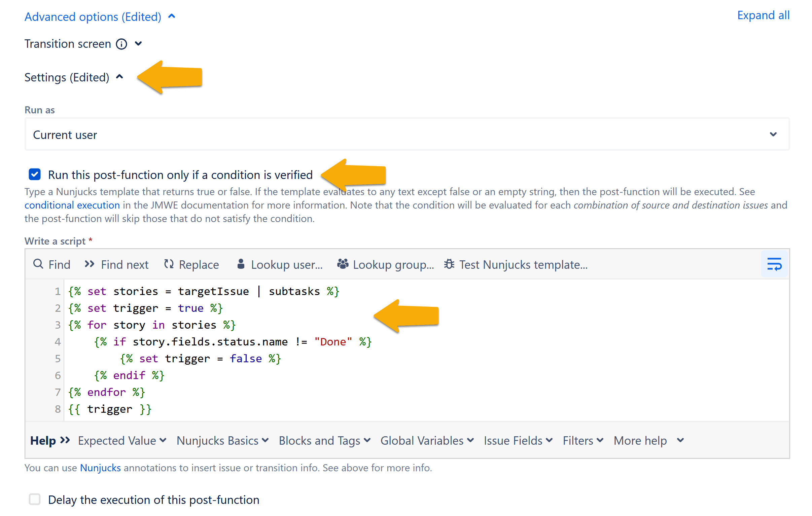
Task: Click line number 4 in the gutter
Action: [x=58, y=342]
